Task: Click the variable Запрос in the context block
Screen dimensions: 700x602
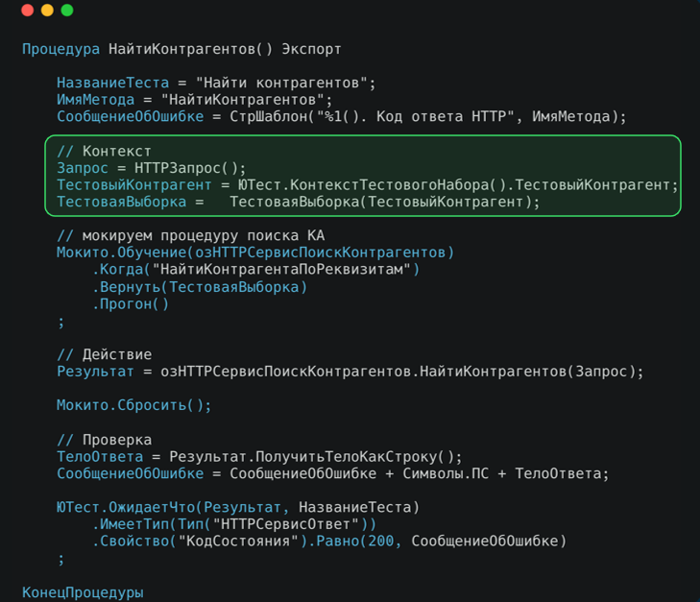Action: click(83, 168)
